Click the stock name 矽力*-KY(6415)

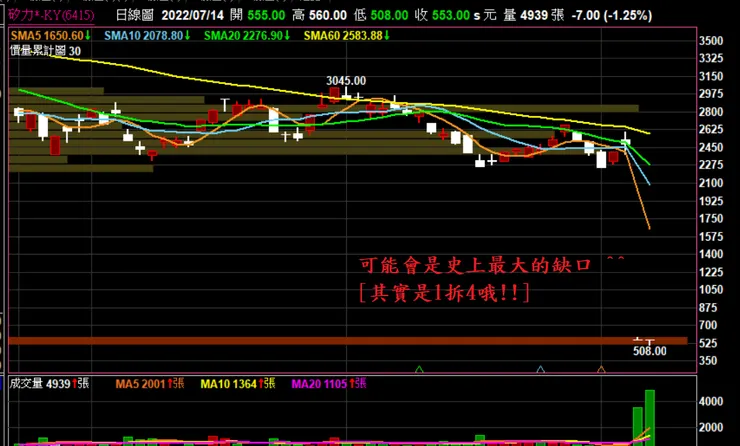click(50, 15)
